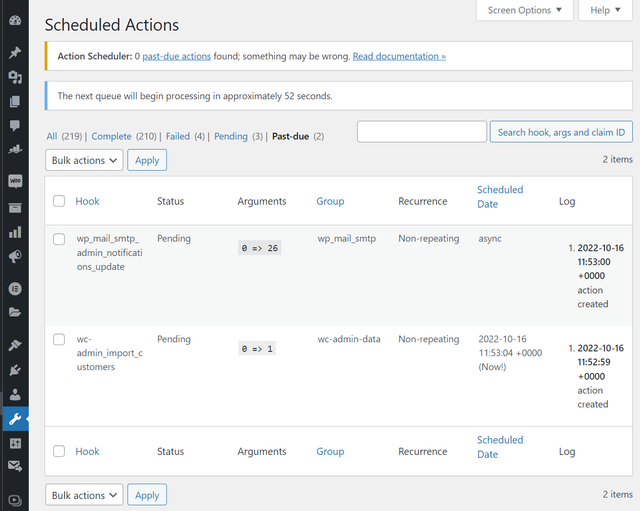Filter by Pending actions
This screenshot has height=511, width=640.
coord(231,136)
